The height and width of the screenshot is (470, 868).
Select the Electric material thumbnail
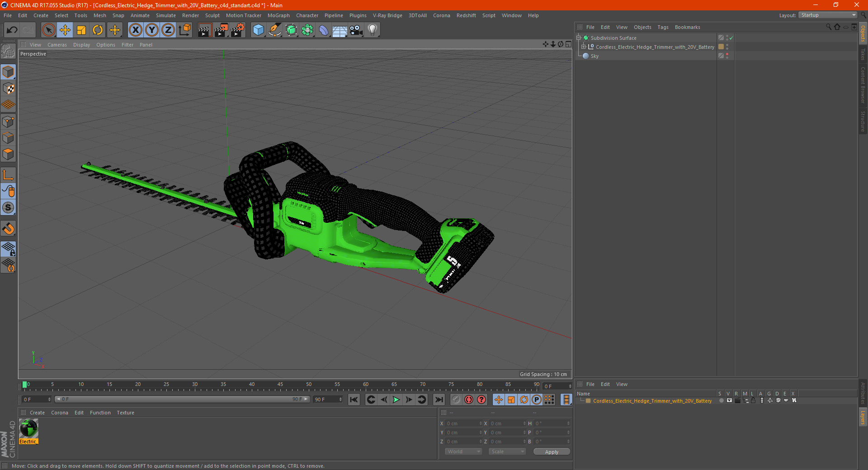[28, 428]
